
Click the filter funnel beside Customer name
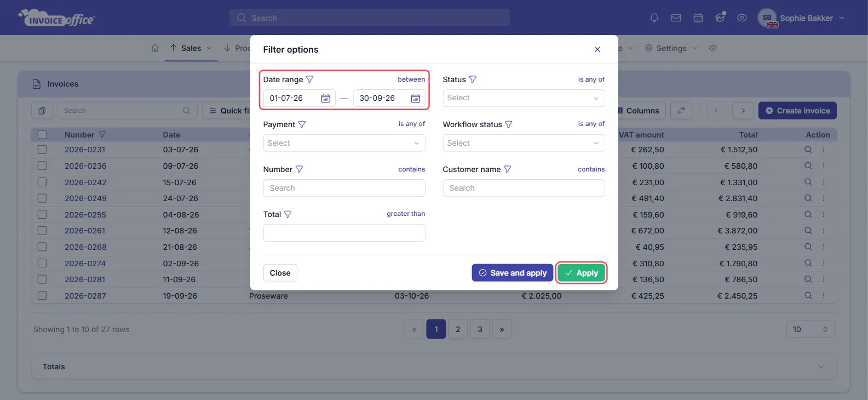pyautogui.click(x=507, y=169)
